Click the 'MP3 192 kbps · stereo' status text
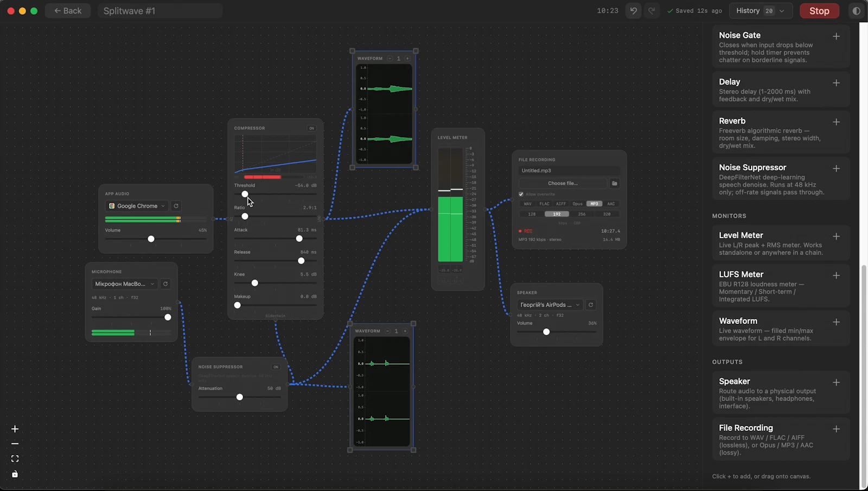 (540, 239)
